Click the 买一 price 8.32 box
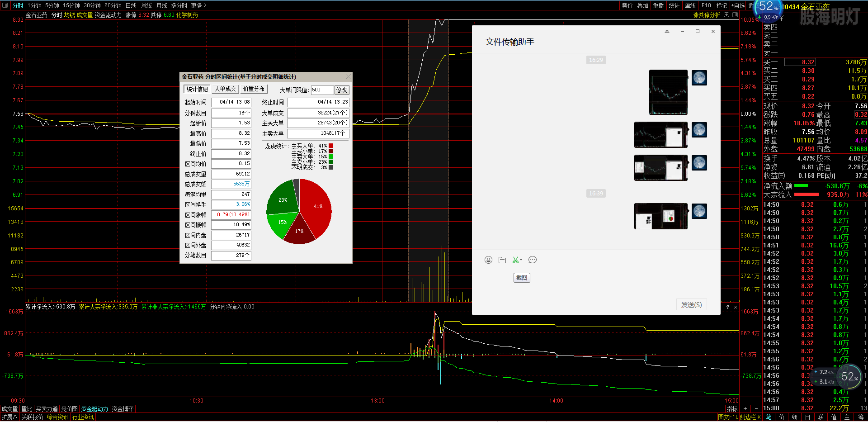868x422 pixels. [x=800, y=62]
